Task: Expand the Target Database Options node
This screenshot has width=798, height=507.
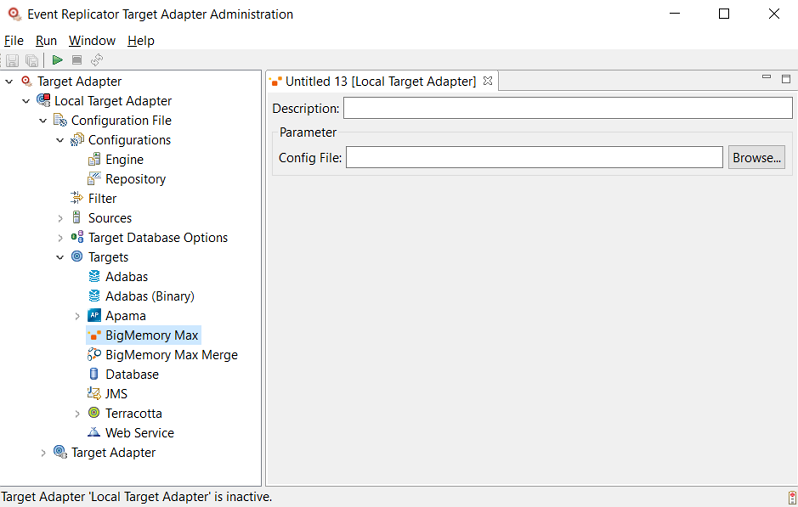Action: (60, 238)
